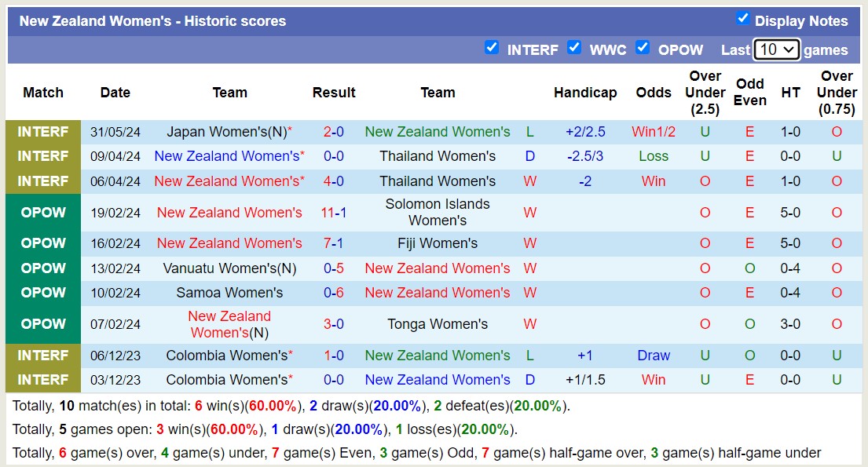This screenshot has width=868, height=467.
Task: Toggle the OPOW filter checkbox
Action: click(x=643, y=48)
